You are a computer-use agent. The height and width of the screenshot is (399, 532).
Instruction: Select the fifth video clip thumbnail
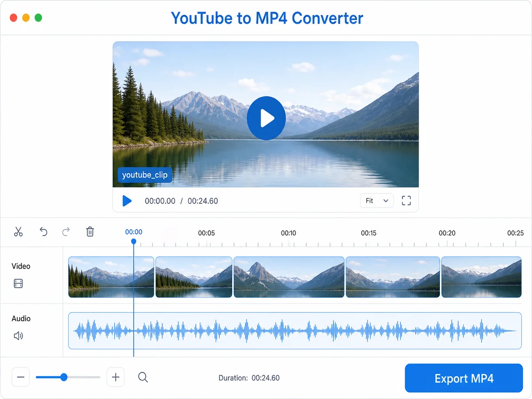pos(481,277)
